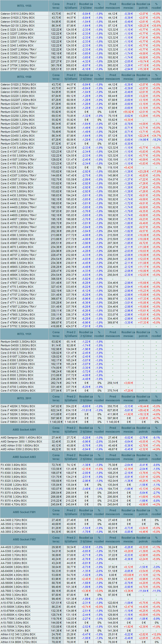This screenshot has height=644, width=162.
Task: Select row 'Core i3 6320 3,90GHz BOX'
Action: [81, 368]
